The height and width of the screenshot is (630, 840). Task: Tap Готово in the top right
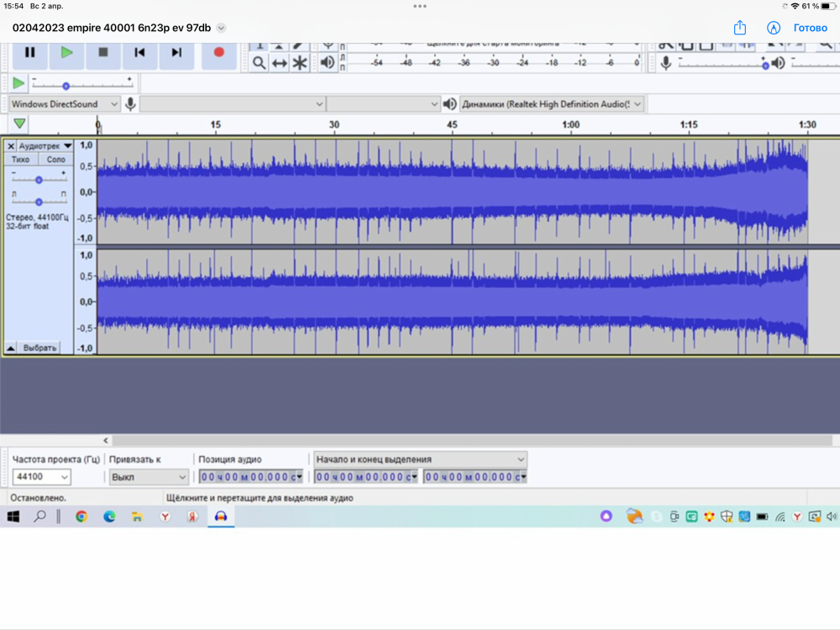click(810, 28)
